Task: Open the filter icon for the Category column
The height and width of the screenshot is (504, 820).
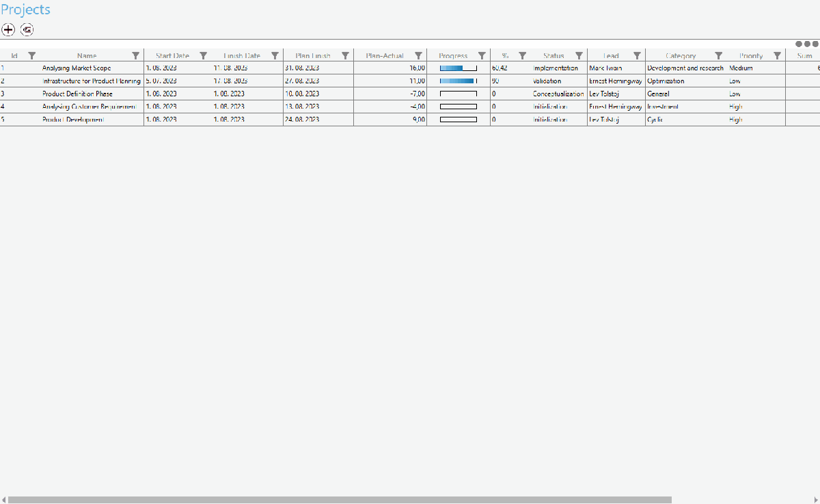Action: click(x=718, y=56)
